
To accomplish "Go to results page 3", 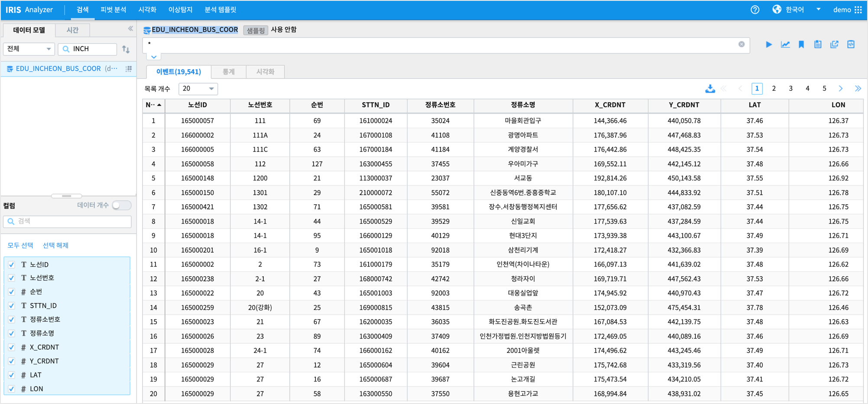I will (x=790, y=88).
